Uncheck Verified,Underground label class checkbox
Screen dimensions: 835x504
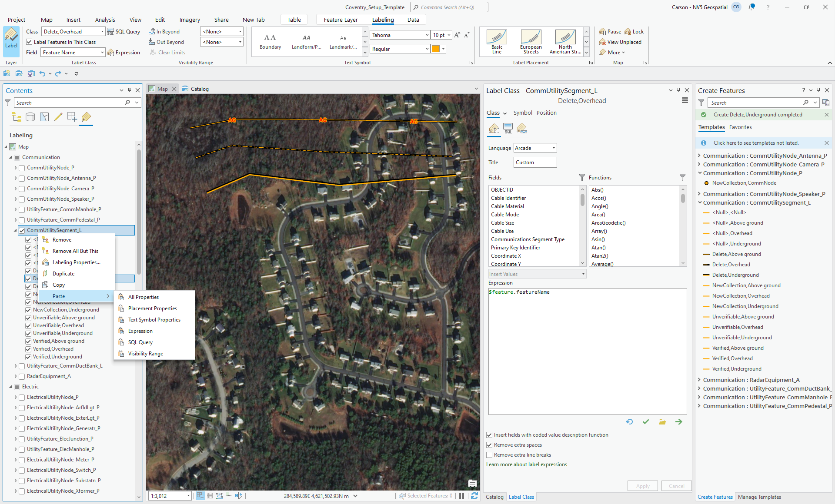(x=28, y=357)
